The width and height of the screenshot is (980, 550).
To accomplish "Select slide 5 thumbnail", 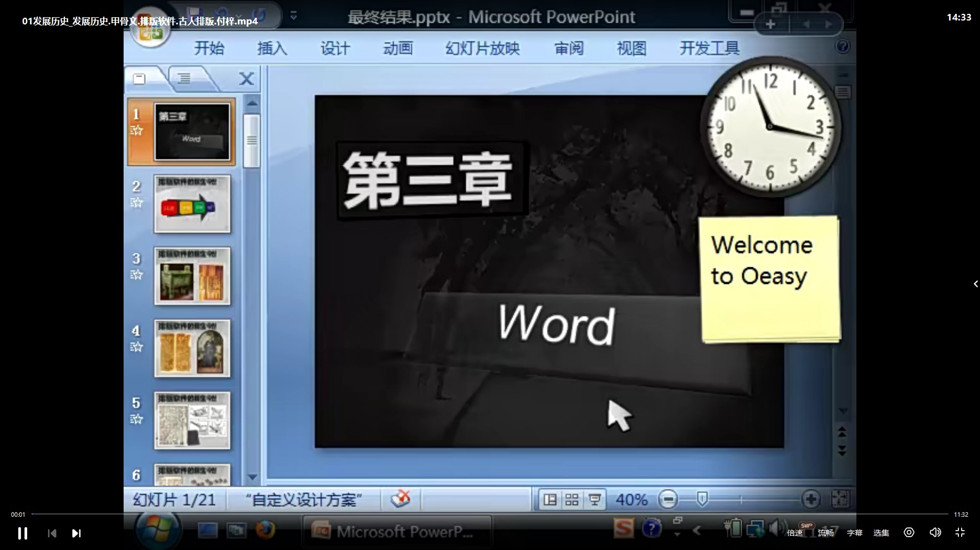I will (192, 420).
